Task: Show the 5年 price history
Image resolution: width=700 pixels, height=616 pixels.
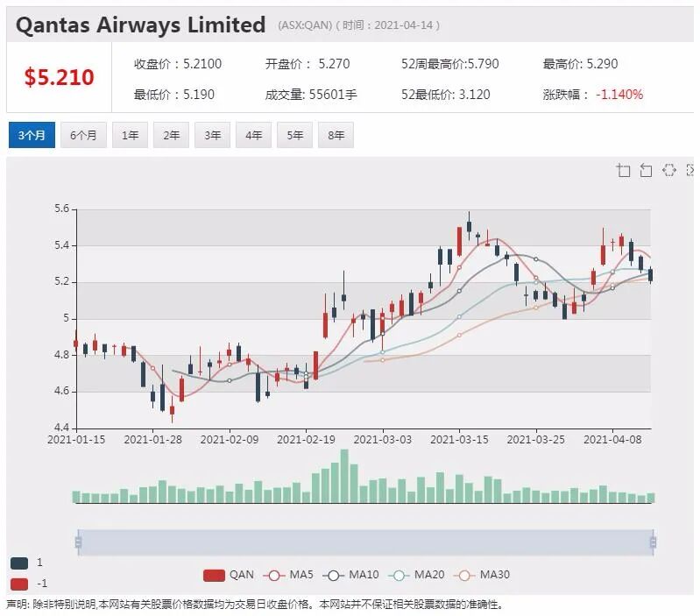Action: [x=294, y=135]
